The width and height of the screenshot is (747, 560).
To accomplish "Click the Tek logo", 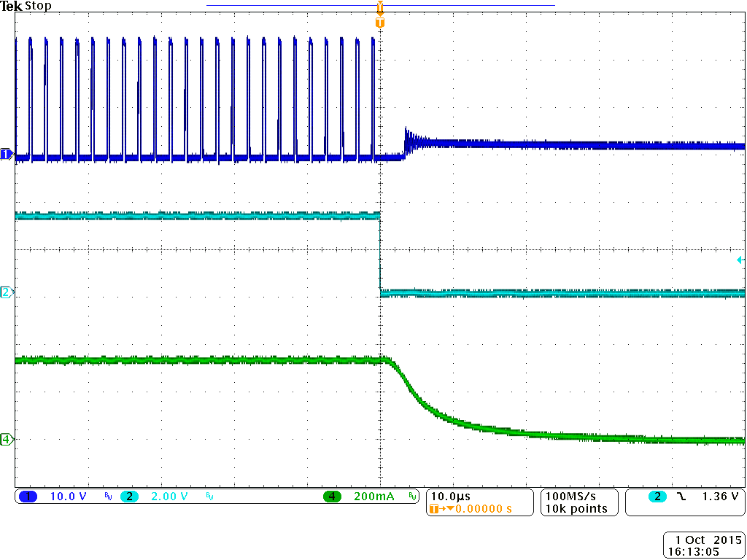I will click(12, 6).
